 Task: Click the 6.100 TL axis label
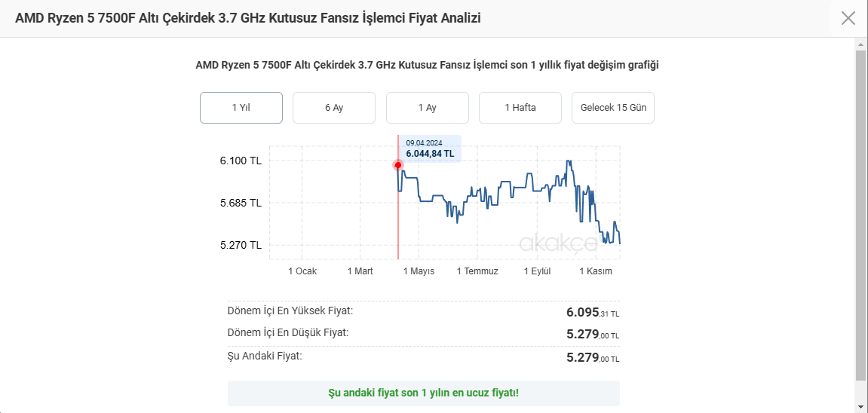coord(241,161)
